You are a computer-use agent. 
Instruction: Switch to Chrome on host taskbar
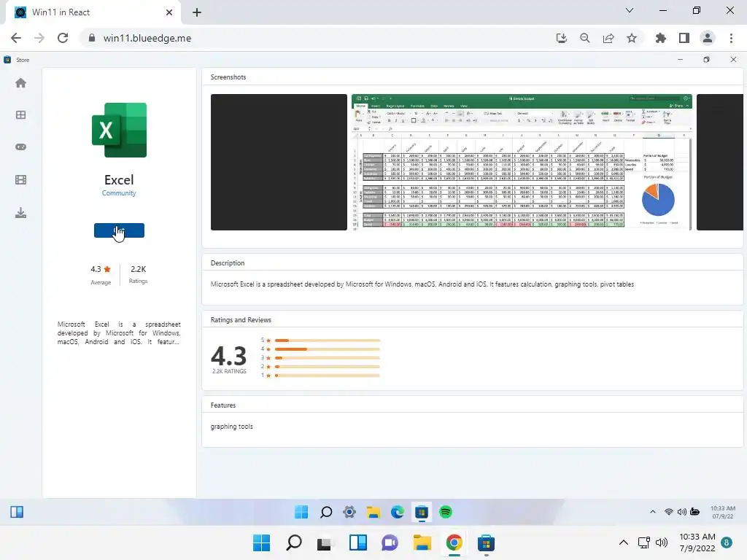pos(454,542)
